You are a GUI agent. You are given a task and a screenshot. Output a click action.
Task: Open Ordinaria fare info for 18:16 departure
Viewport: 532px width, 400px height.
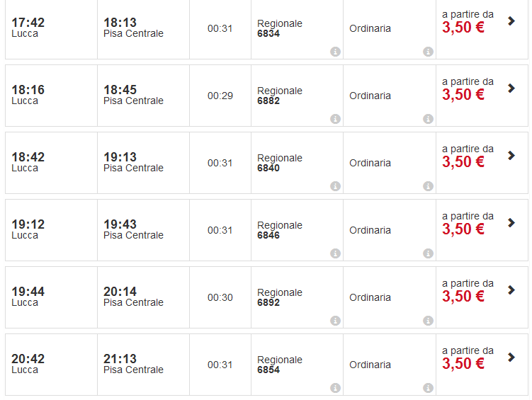pos(428,119)
